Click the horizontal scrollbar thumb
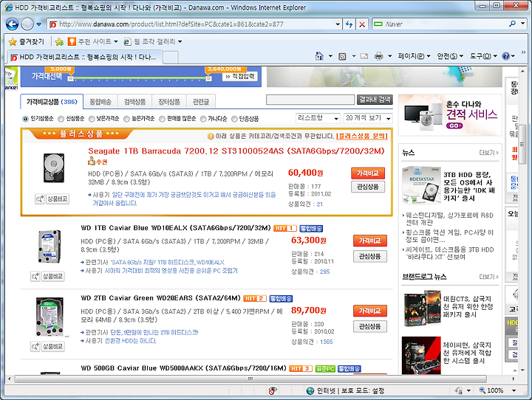This screenshot has height=400, width=532. (x=250, y=379)
